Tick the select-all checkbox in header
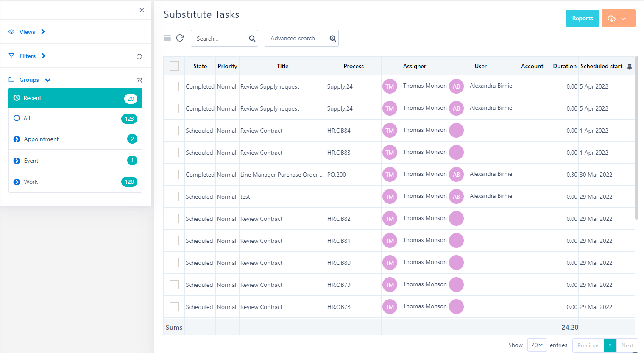 pos(174,66)
